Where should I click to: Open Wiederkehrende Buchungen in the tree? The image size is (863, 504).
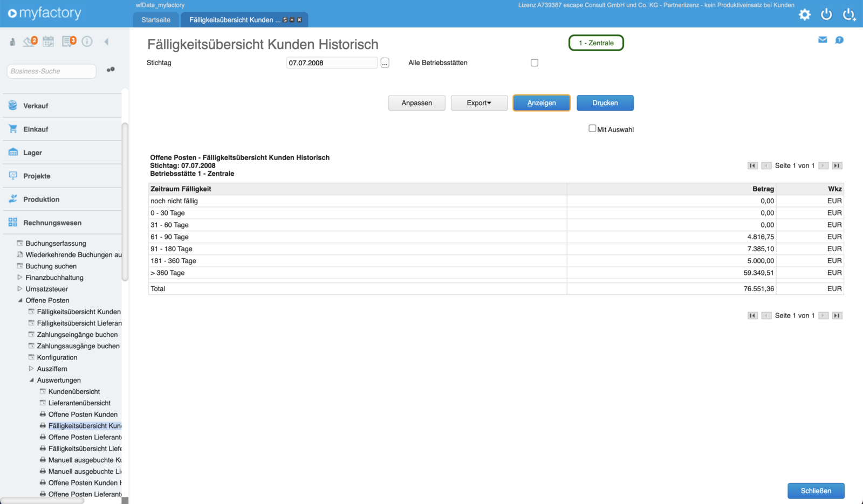point(73,254)
